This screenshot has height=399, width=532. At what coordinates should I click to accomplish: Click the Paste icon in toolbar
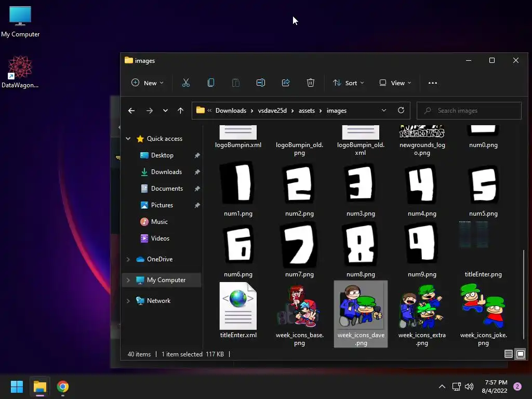[x=235, y=83]
